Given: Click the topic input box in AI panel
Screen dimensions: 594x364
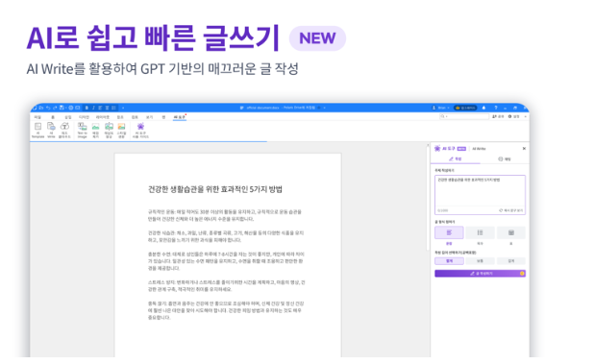Looking at the screenshot, I should (480, 195).
